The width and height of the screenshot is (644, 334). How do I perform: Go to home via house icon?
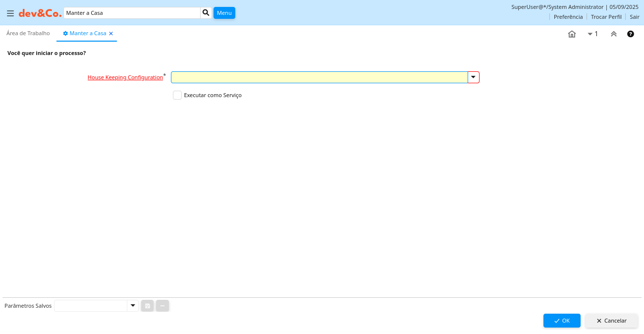572,34
